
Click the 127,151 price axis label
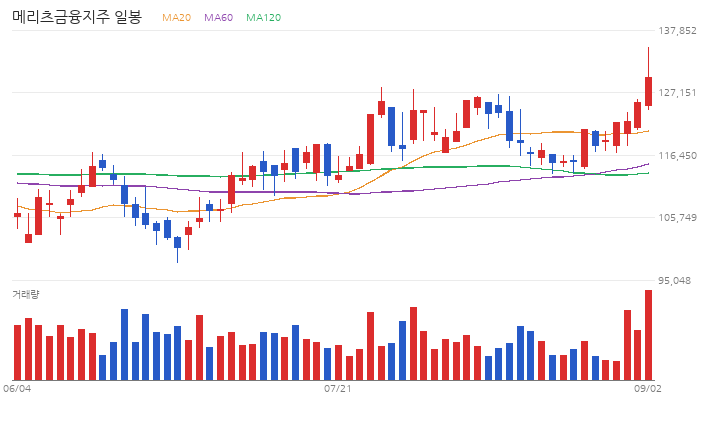coord(677,93)
